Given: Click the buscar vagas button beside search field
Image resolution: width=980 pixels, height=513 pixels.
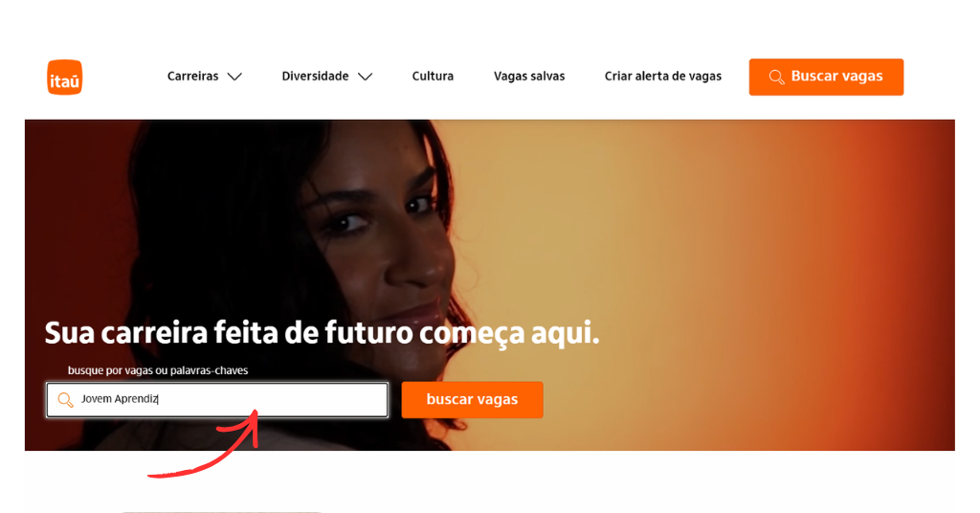Looking at the screenshot, I should click(472, 400).
